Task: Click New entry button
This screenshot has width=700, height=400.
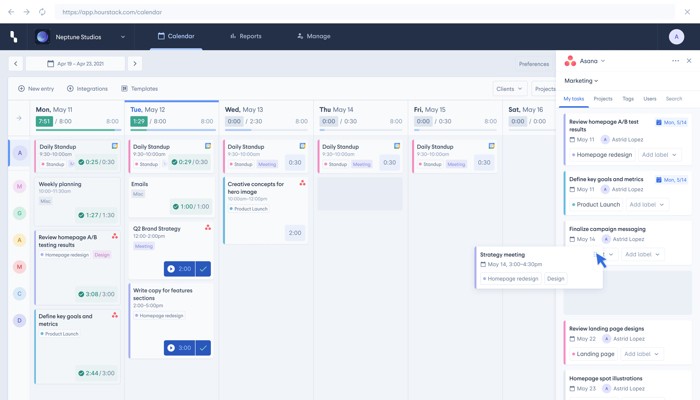Action: click(36, 89)
